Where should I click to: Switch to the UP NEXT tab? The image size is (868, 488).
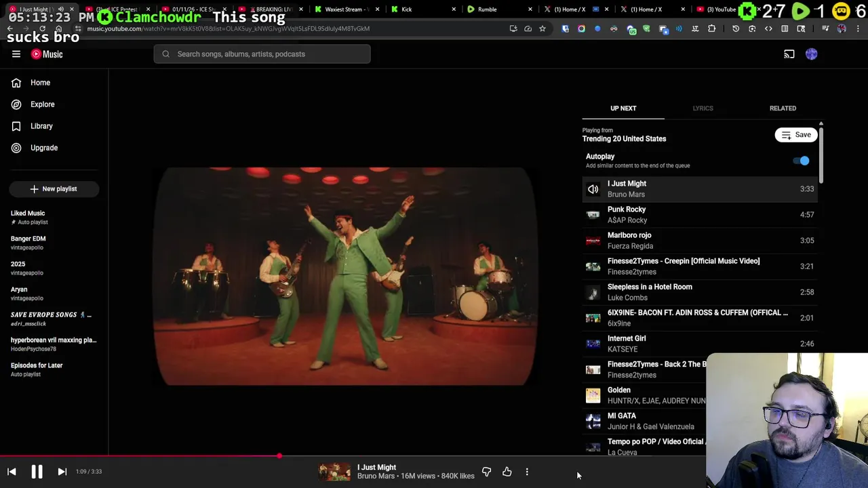(x=623, y=108)
